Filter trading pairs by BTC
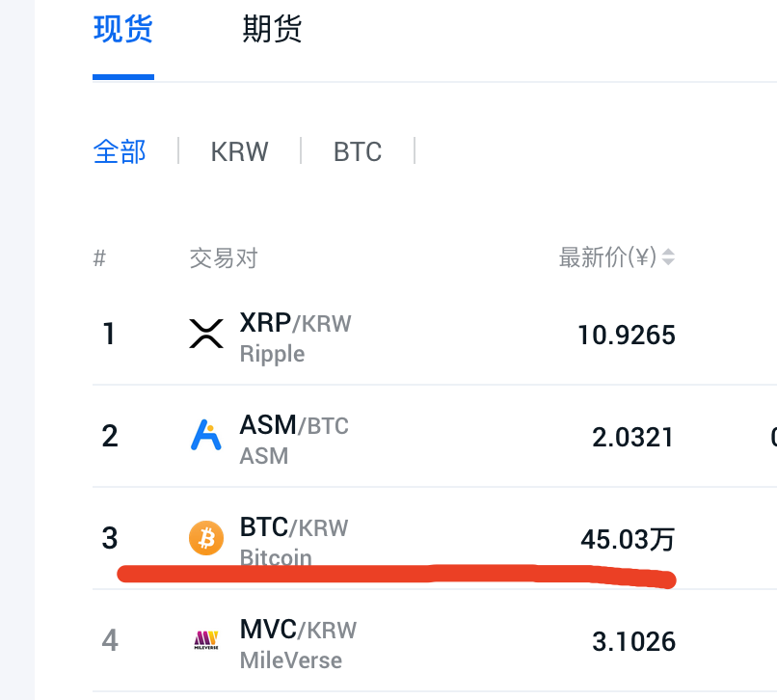This screenshot has height=700, width=777. pyautogui.click(x=358, y=151)
